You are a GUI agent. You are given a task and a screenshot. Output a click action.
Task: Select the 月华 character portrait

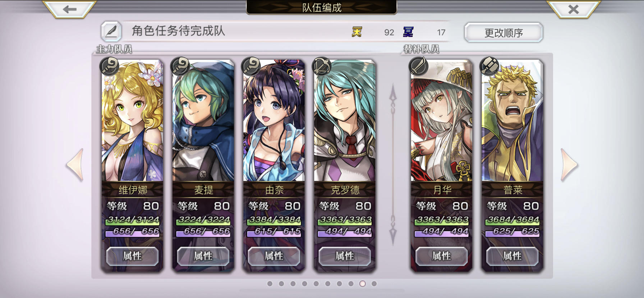[x=441, y=121]
